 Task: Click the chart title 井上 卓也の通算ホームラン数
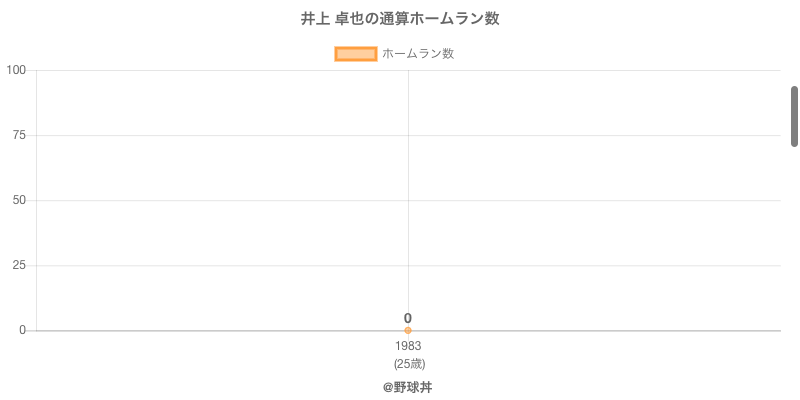click(x=400, y=19)
